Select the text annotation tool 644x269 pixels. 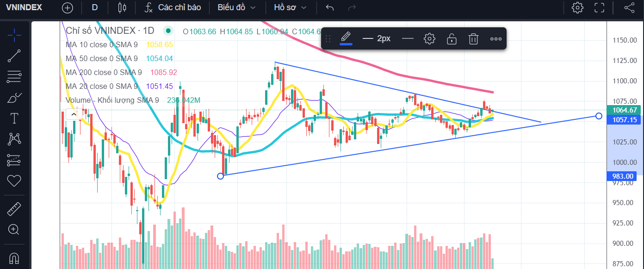point(14,118)
